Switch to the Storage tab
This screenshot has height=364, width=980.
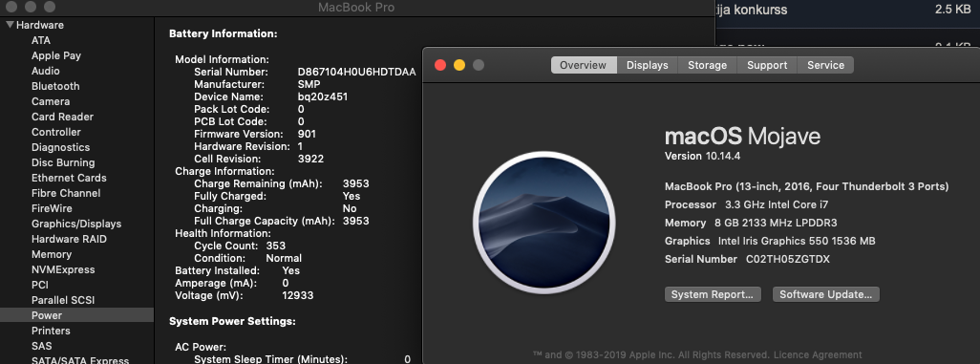click(708, 65)
